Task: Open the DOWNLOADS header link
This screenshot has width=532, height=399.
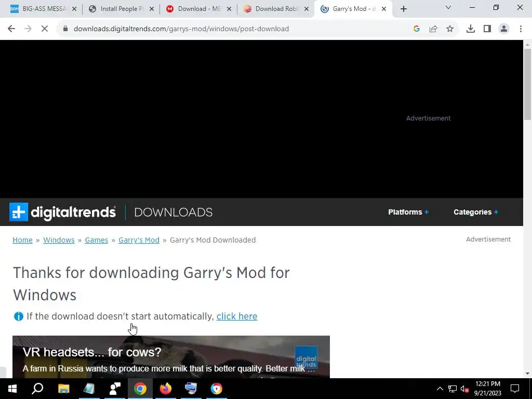Action: coord(174,212)
